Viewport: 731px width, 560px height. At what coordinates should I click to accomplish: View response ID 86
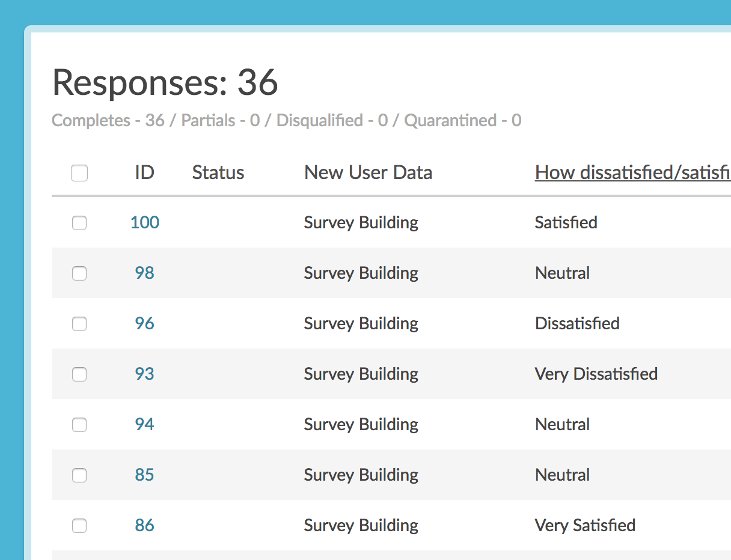tap(145, 525)
